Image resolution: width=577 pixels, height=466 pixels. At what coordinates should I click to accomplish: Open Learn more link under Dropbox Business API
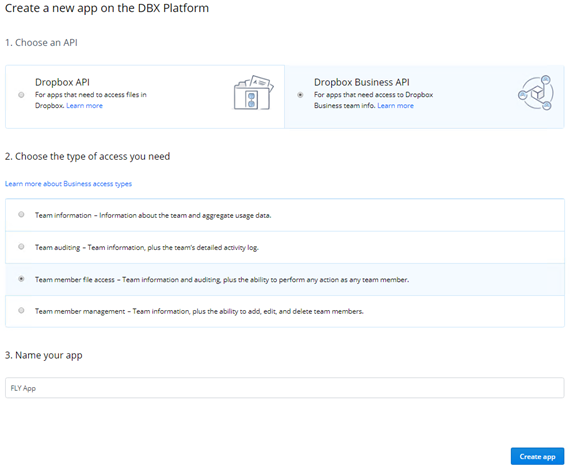point(395,106)
